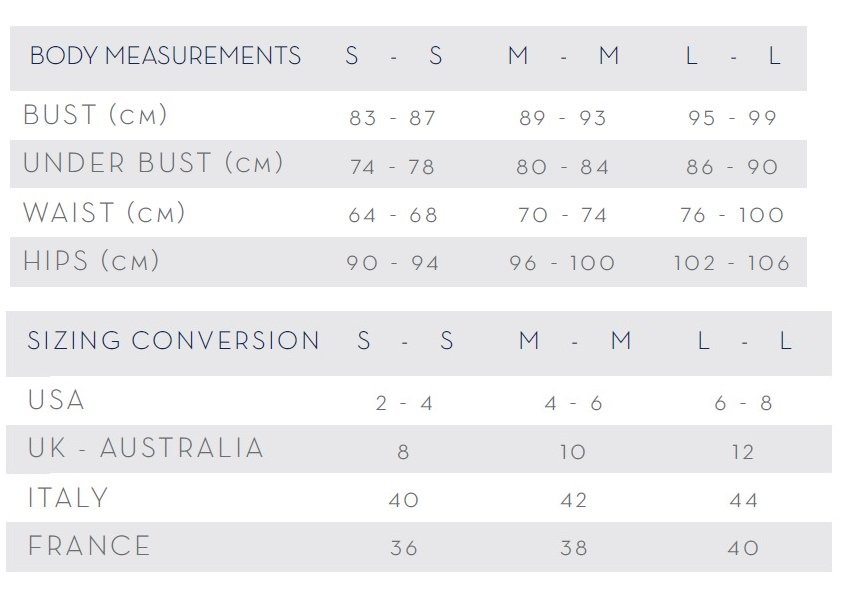The height and width of the screenshot is (596, 847).
Task: Click the SIZING CONVERSION header
Action: click(x=173, y=340)
